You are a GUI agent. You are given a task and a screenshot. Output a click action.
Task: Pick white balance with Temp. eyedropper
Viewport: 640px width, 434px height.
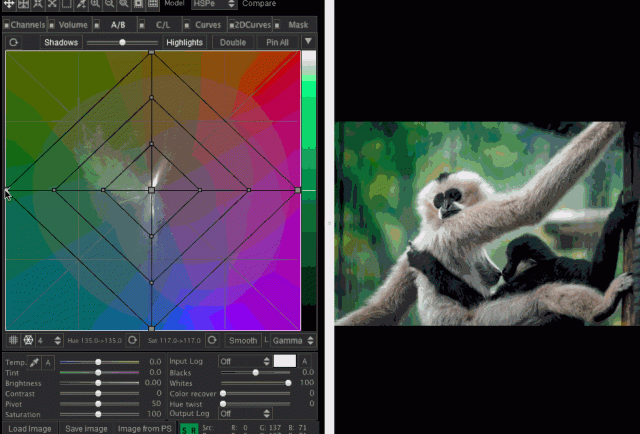(34, 362)
